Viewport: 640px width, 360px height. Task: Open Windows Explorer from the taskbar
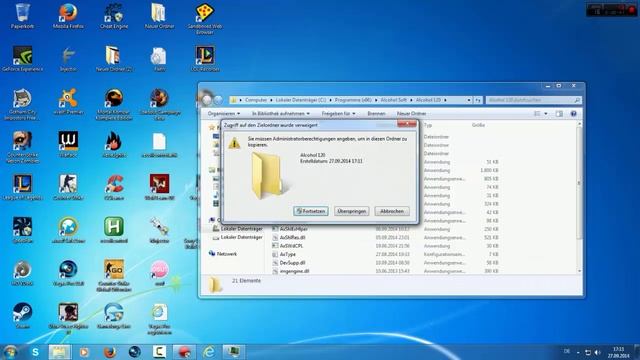pos(60,352)
